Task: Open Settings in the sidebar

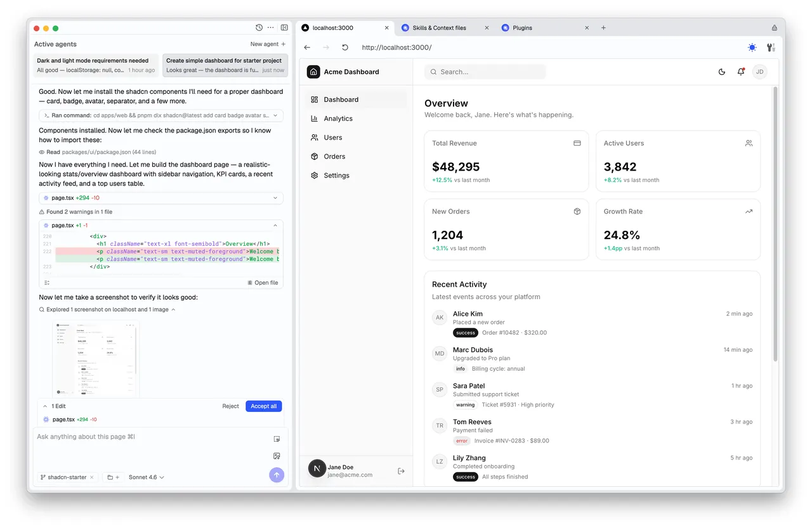Action: coord(357,176)
